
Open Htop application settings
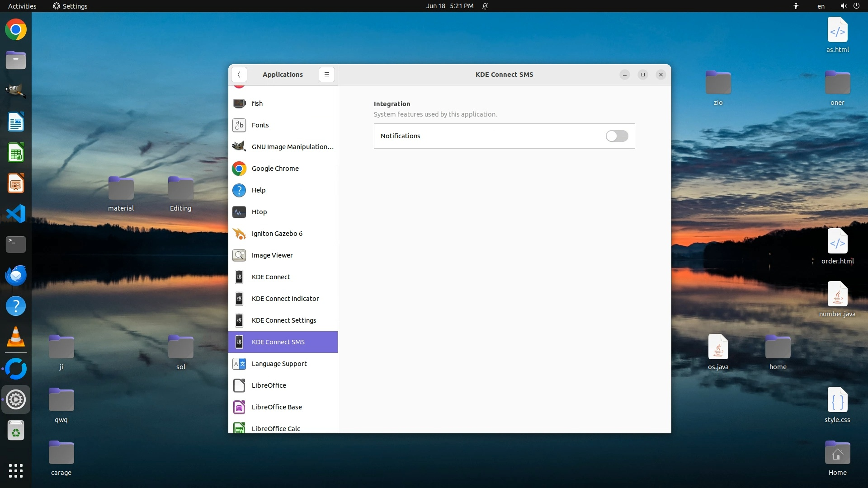(259, 212)
